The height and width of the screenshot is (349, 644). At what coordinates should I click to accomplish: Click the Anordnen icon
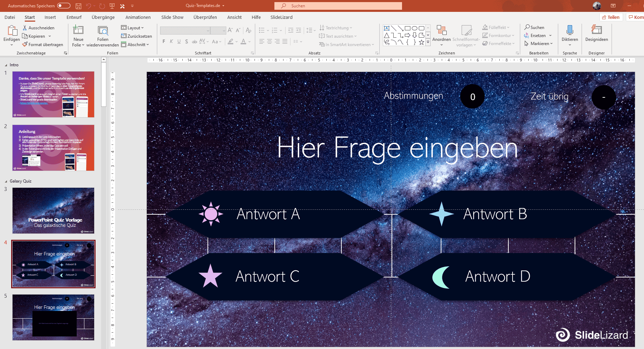point(441,31)
